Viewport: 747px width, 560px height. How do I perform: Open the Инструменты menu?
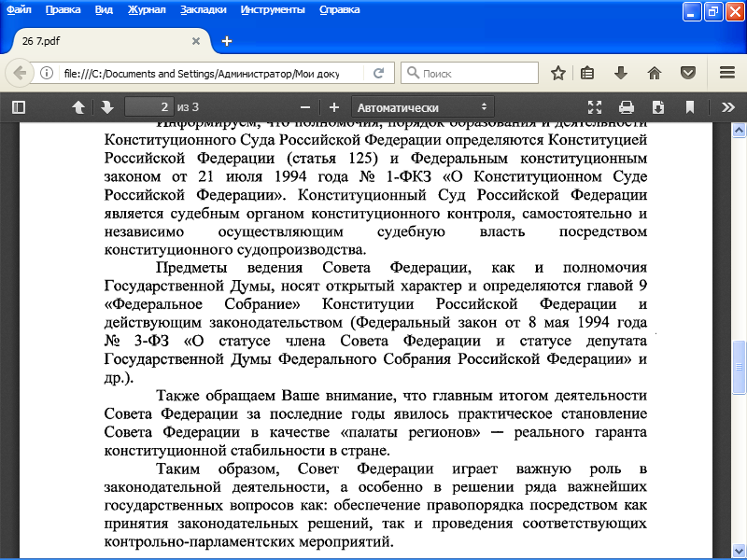tap(273, 10)
